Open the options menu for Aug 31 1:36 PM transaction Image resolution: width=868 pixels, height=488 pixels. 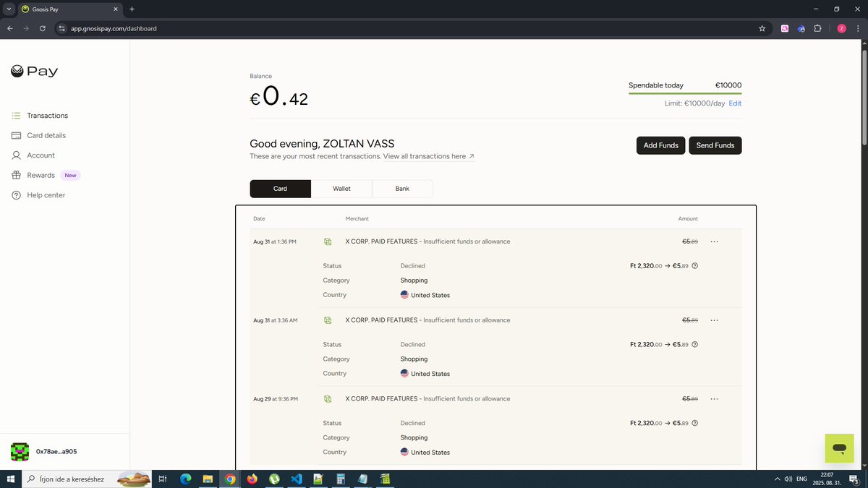point(714,241)
